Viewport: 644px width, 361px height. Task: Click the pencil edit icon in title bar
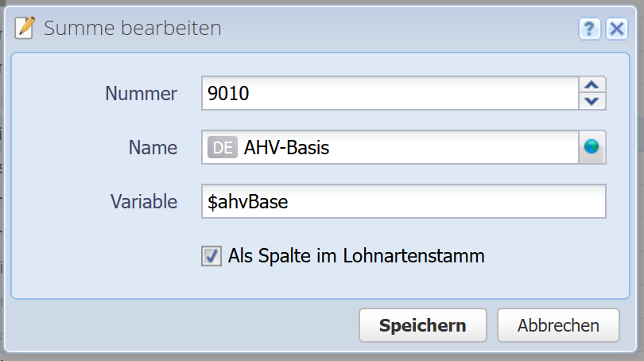point(25,29)
